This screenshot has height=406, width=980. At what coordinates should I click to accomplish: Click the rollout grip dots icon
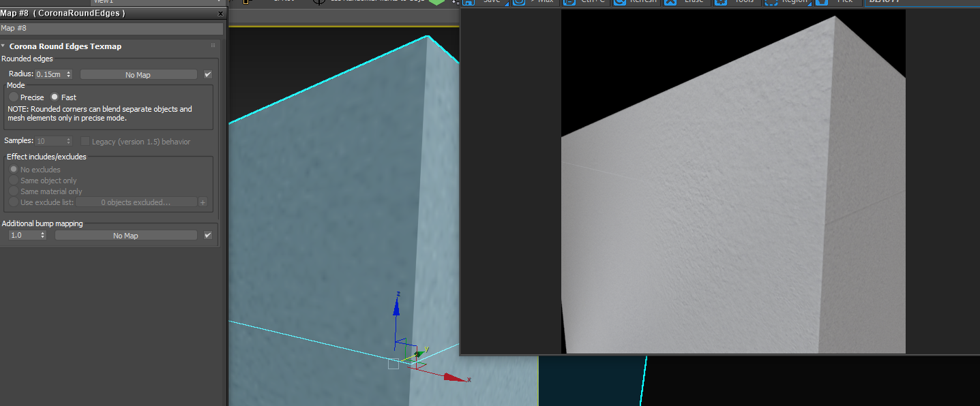click(x=213, y=46)
